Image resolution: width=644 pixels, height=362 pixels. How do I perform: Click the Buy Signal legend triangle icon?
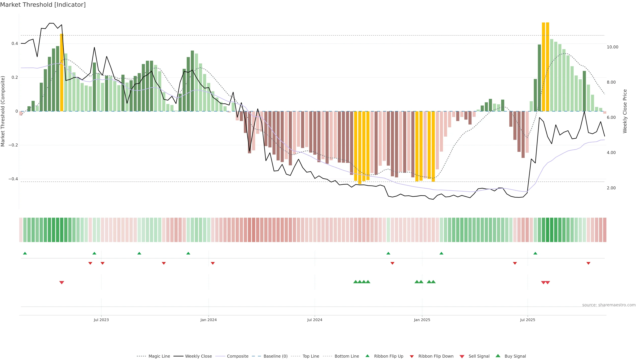(498, 356)
